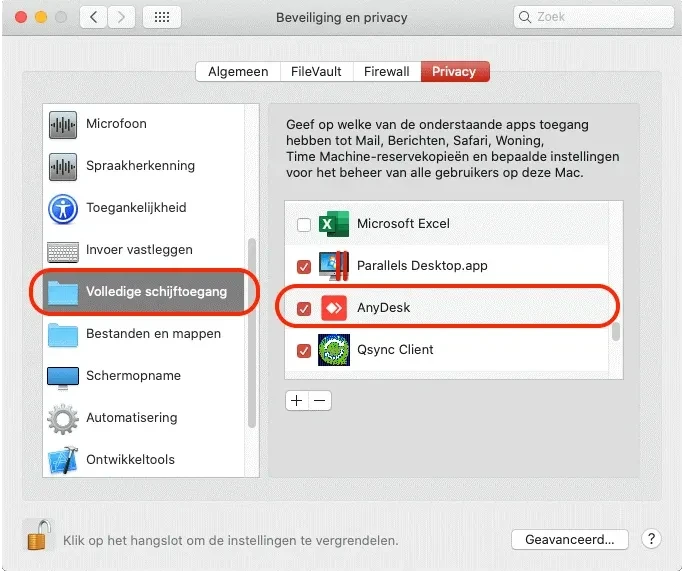682x571 pixels.
Task: Select the Schermopname label
Action: point(134,375)
